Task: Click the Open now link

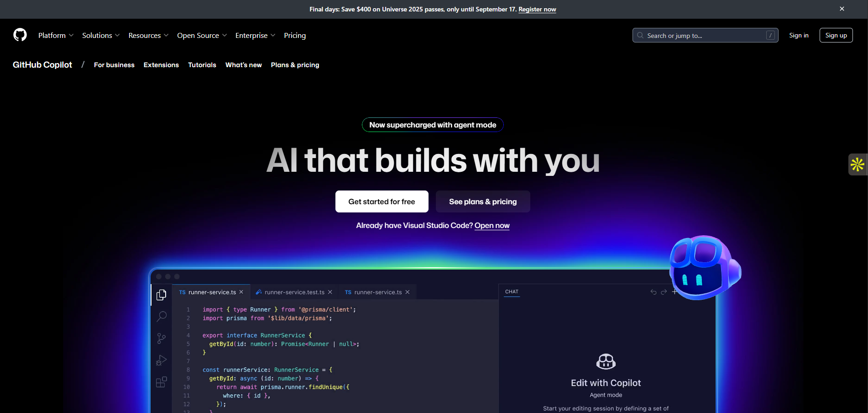Action: 492,225
